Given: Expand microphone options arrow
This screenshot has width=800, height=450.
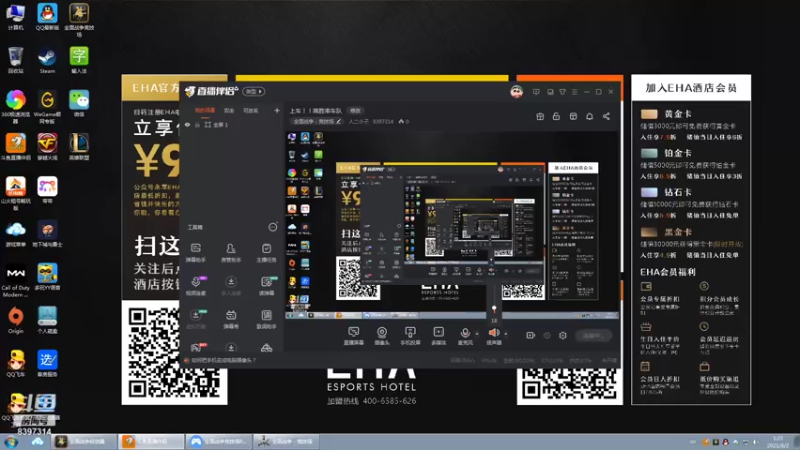Looking at the screenshot, I should pos(477,334).
